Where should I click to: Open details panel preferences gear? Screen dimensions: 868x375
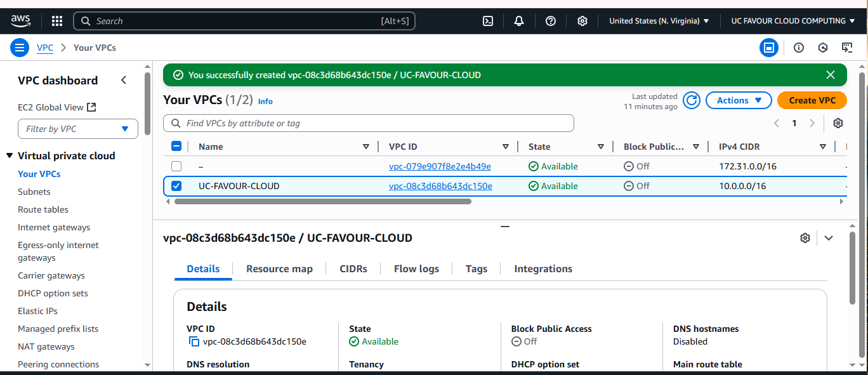coord(805,238)
